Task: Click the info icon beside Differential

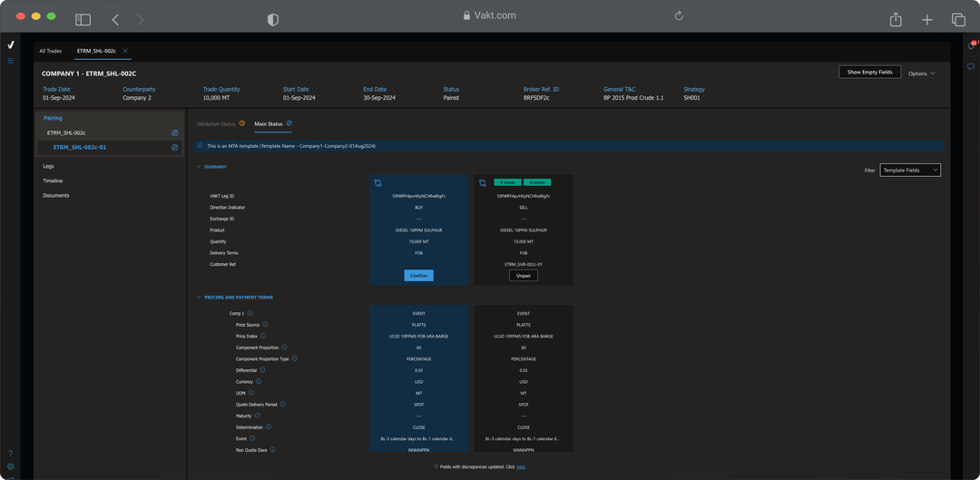Action: pos(262,370)
